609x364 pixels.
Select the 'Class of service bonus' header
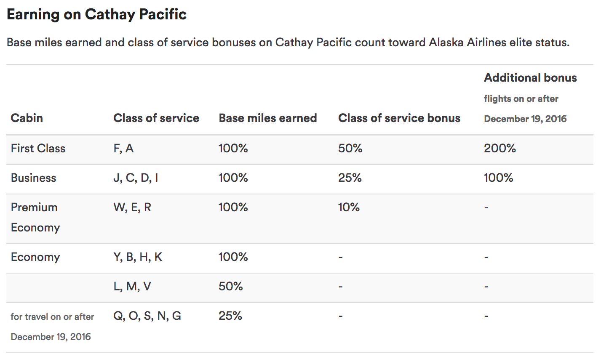pos(399,118)
